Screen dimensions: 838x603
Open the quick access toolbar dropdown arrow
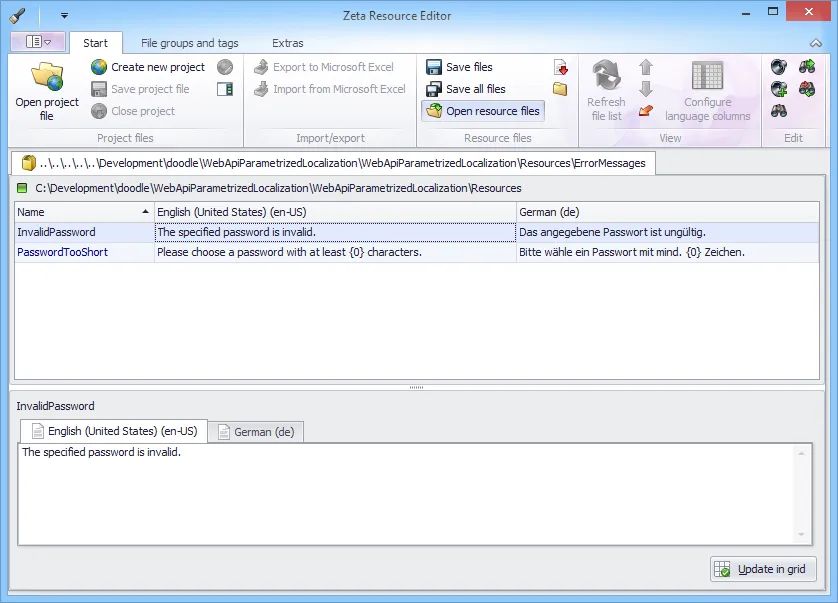point(63,15)
